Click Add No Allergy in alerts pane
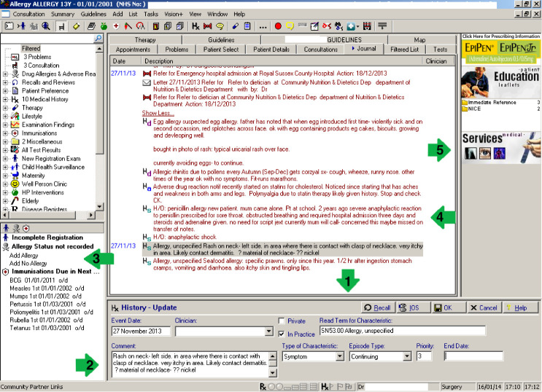The height and width of the screenshot is (392, 542). point(28,264)
